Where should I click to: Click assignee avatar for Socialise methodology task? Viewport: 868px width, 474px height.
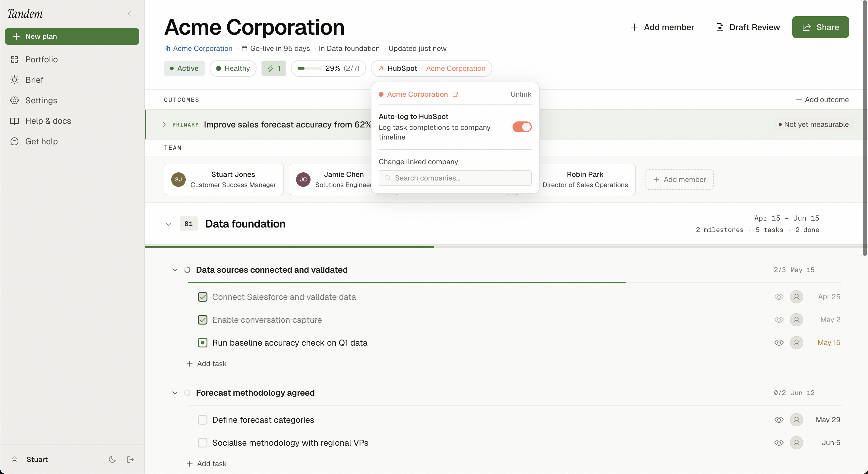coord(796,443)
